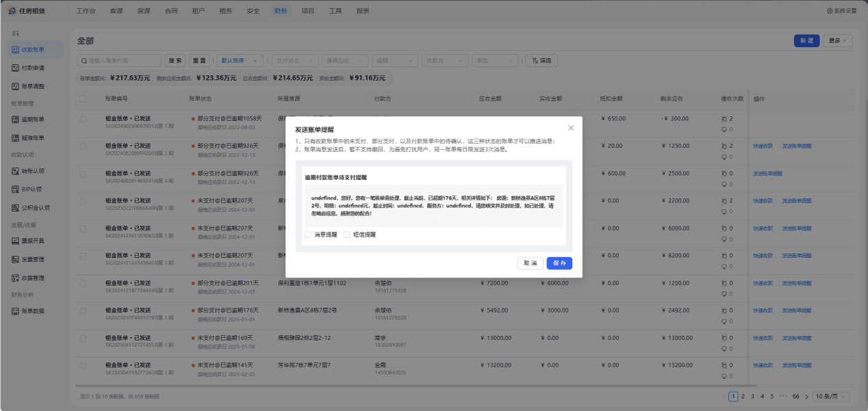
Task: Switch to 工具 top menu
Action: click(335, 11)
